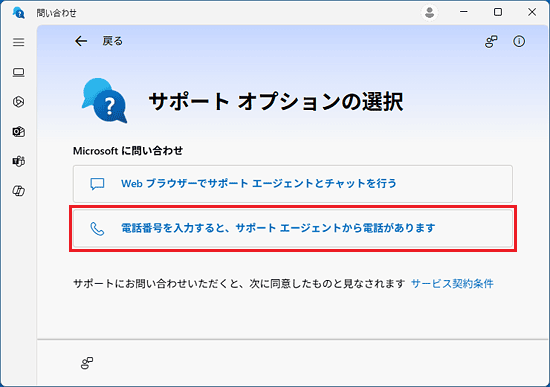This screenshot has height=387, width=550.
Task: Click the 'Microsoft に問い合わせ' heading text
Action: [x=128, y=151]
